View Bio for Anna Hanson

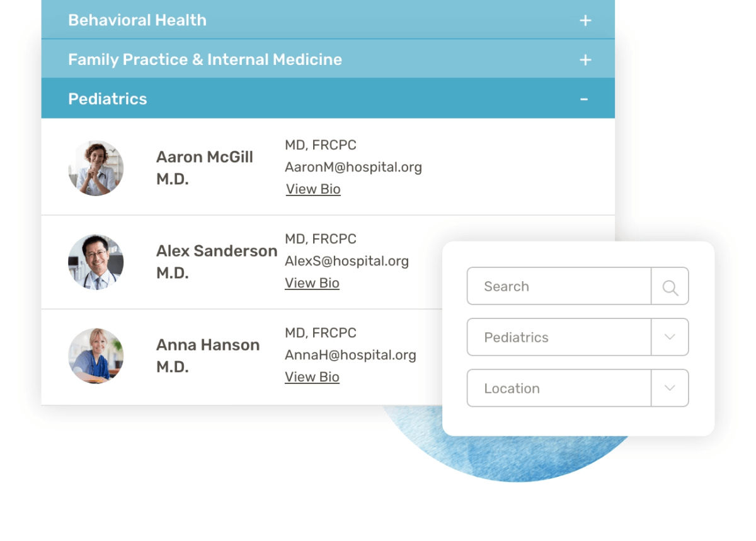(x=312, y=377)
